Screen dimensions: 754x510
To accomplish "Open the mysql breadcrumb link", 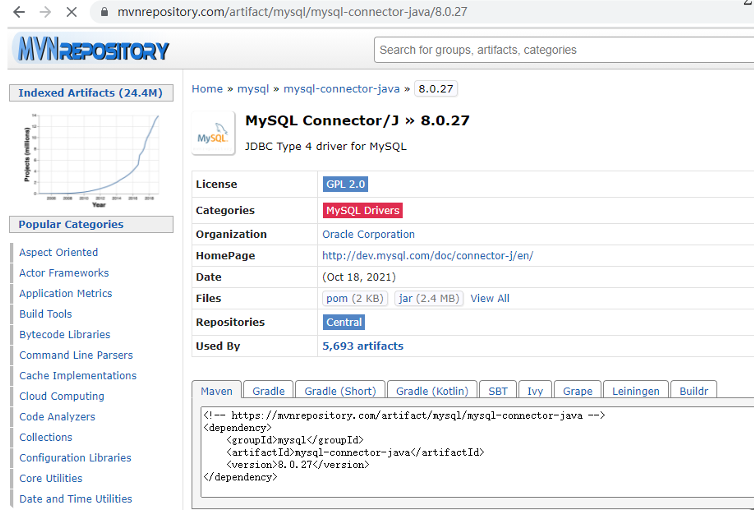I will [253, 89].
